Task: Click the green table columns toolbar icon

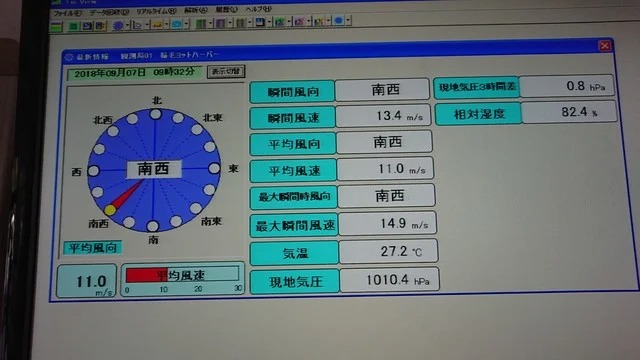Action: pos(201,24)
